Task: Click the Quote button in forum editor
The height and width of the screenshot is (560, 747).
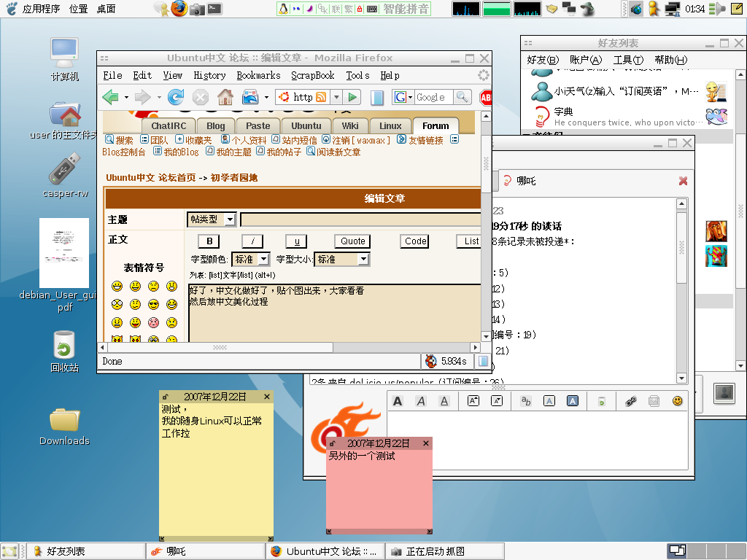Action: point(352,241)
